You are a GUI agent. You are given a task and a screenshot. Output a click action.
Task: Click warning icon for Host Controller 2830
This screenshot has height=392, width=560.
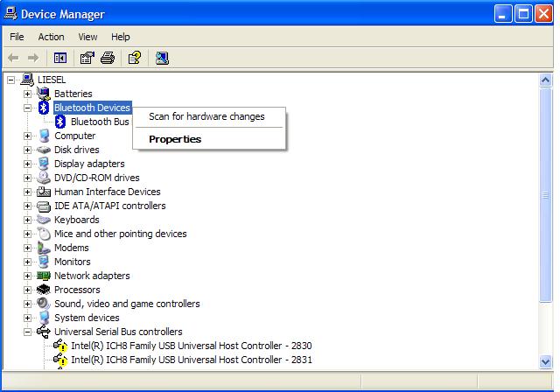pos(60,346)
